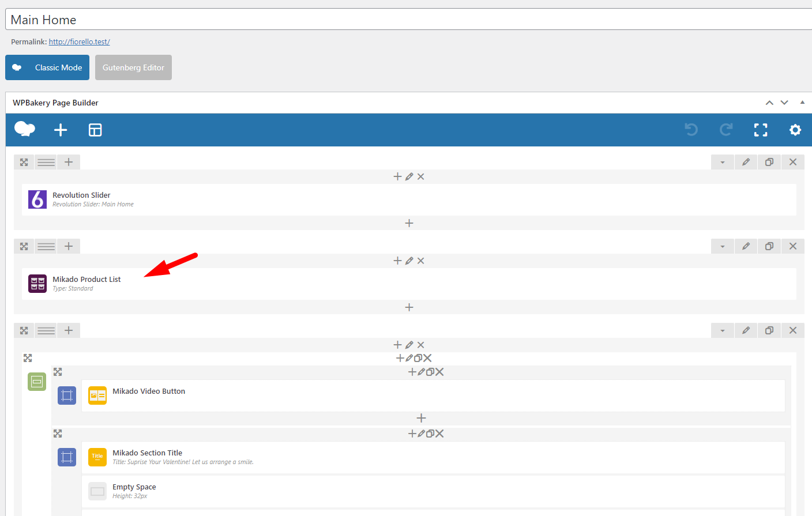Edit the third row settings
Viewport: 812px width, 516px height.
pos(746,330)
